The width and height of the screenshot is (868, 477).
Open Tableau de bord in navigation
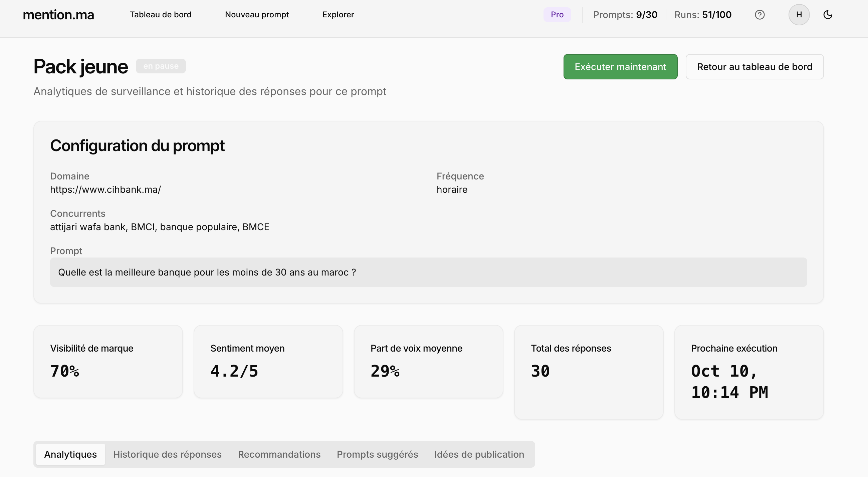pos(160,15)
